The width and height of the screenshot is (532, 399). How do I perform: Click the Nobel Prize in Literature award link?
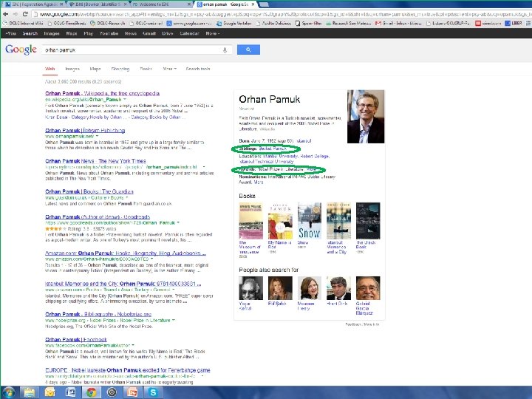click(281, 169)
